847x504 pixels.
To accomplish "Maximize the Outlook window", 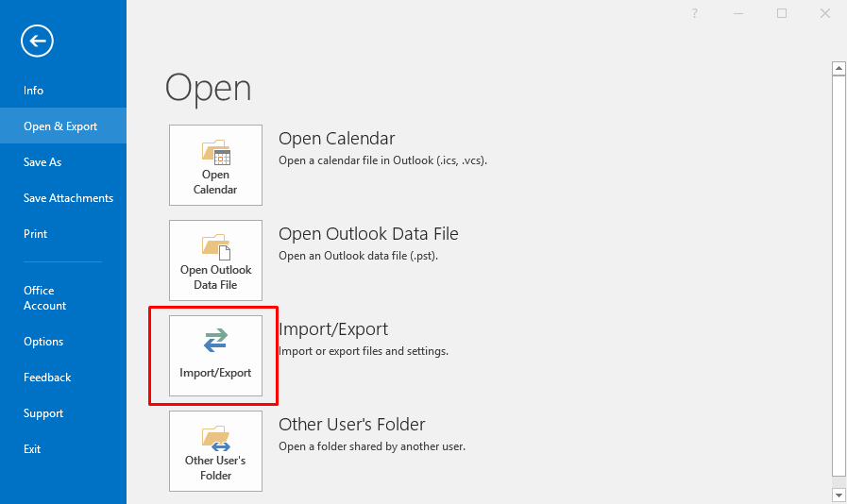I will coord(782,13).
